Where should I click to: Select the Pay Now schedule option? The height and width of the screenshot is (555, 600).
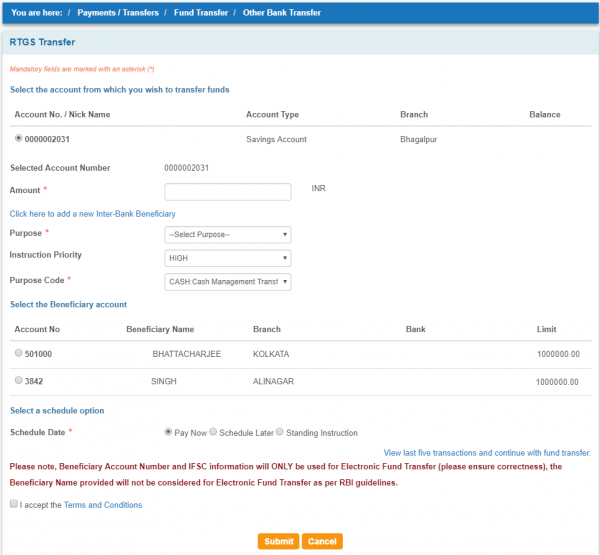[168, 432]
